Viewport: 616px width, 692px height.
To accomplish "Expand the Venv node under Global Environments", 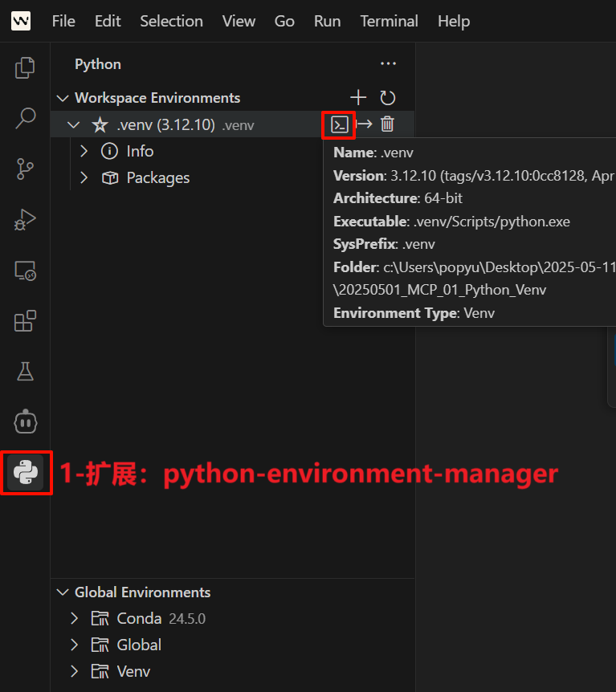I will click(x=74, y=672).
